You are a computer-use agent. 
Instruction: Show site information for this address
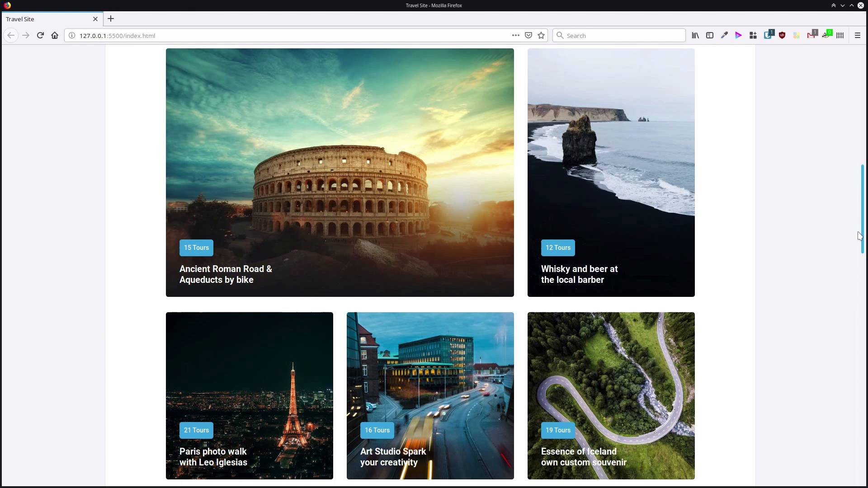tap(72, 35)
